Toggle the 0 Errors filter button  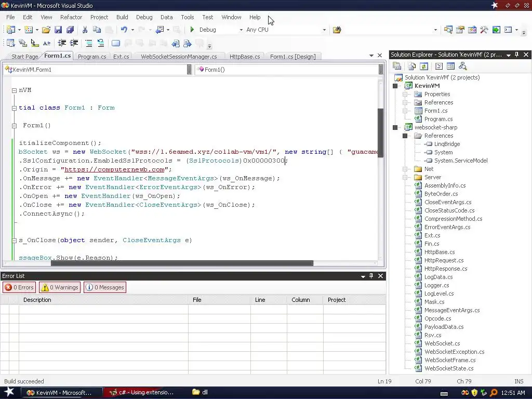[19, 287]
